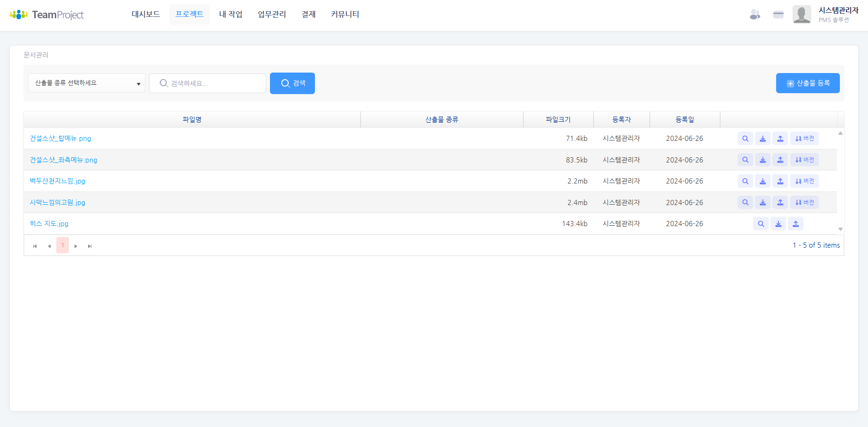Open the 업무관리 menu
The height and width of the screenshot is (427, 868).
click(x=272, y=15)
